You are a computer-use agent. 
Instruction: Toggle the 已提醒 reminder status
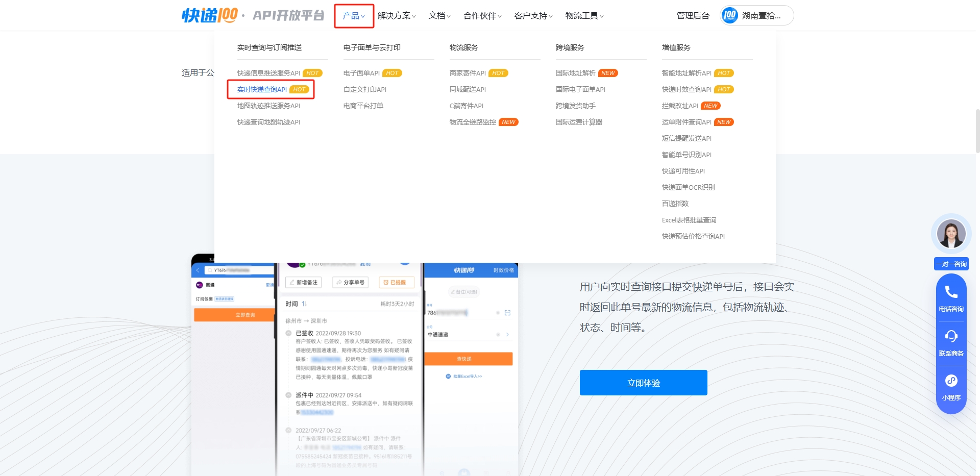(397, 282)
